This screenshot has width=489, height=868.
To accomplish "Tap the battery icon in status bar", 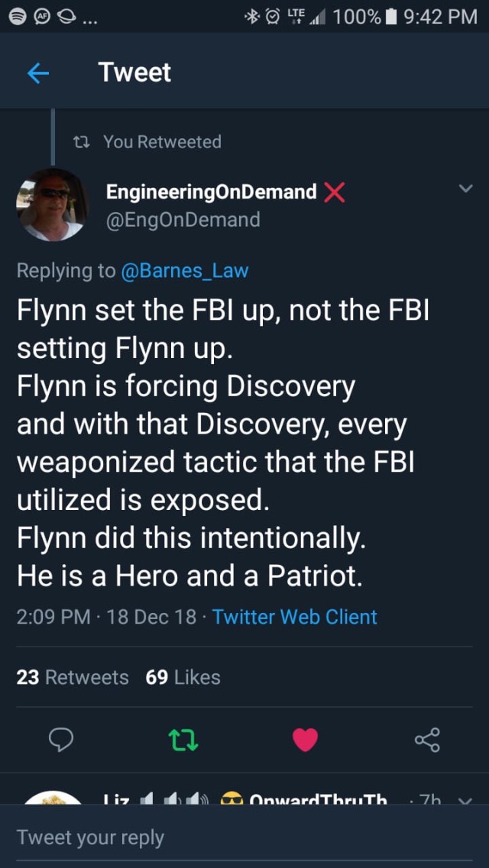I will click(392, 16).
